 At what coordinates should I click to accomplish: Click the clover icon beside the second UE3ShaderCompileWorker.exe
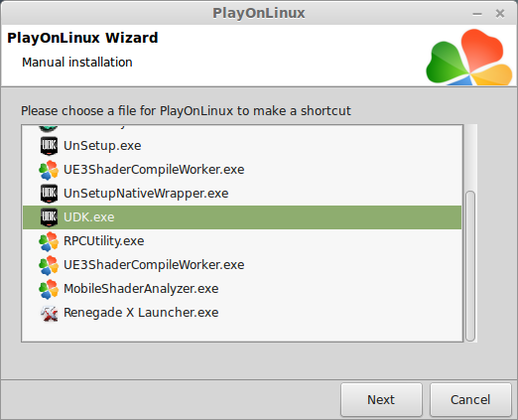[x=49, y=265]
